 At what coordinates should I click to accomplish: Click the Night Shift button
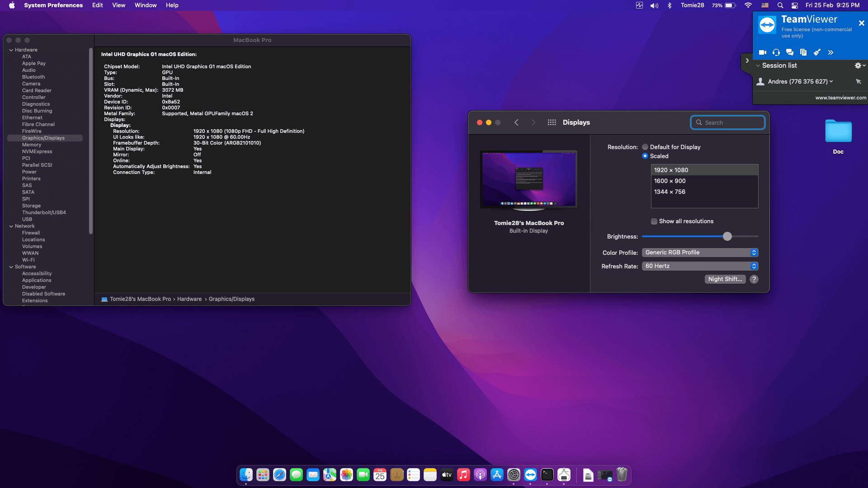coord(725,279)
